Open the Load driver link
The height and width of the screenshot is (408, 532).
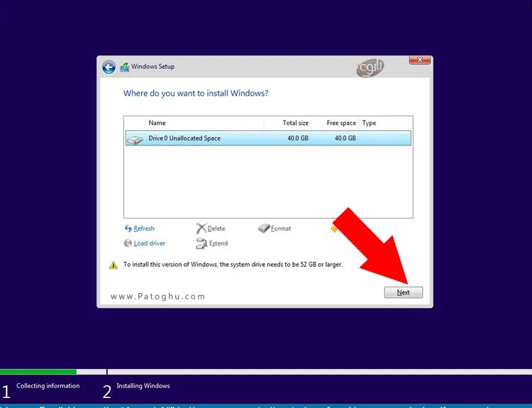click(150, 243)
